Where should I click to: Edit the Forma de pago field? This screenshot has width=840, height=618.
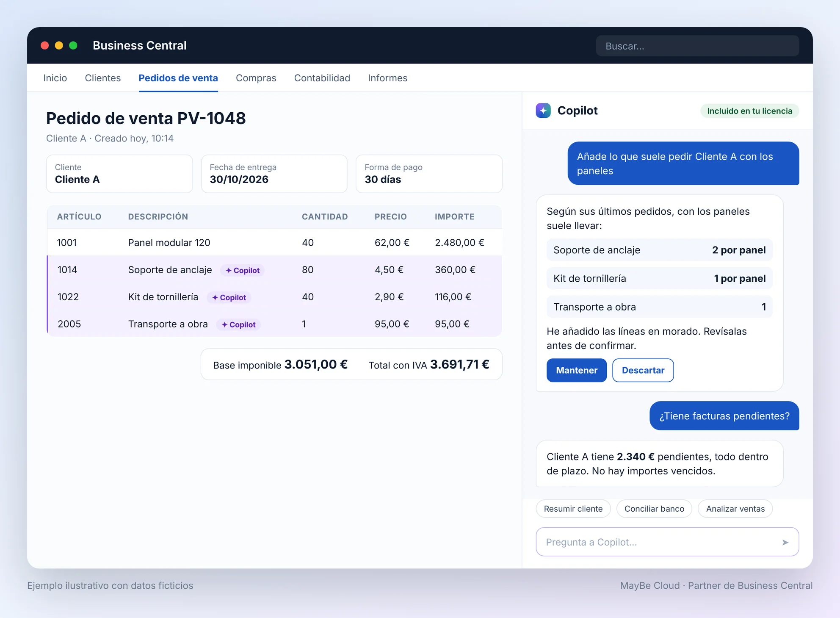coord(429,174)
